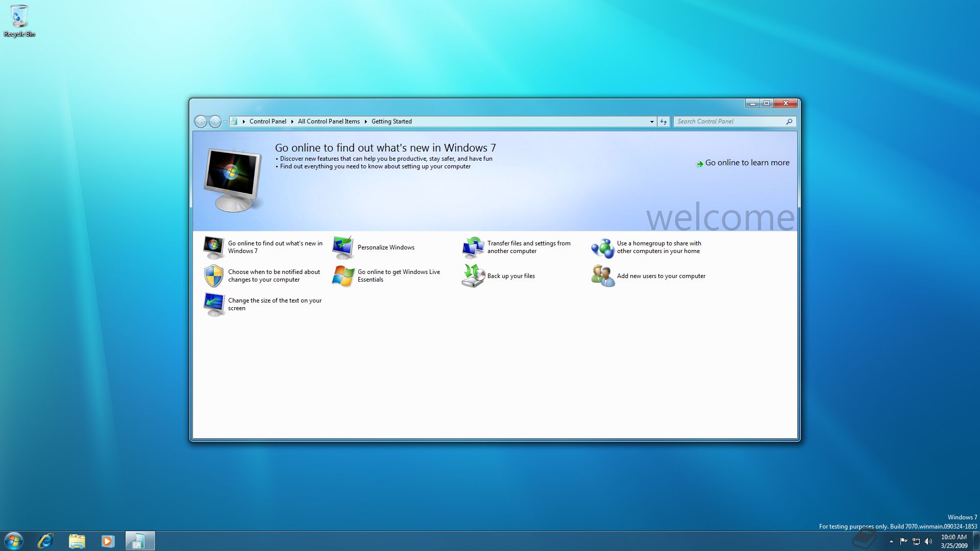The image size is (980, 551).
Task: Open Personalize Windows link
Action: pos(386,247)
